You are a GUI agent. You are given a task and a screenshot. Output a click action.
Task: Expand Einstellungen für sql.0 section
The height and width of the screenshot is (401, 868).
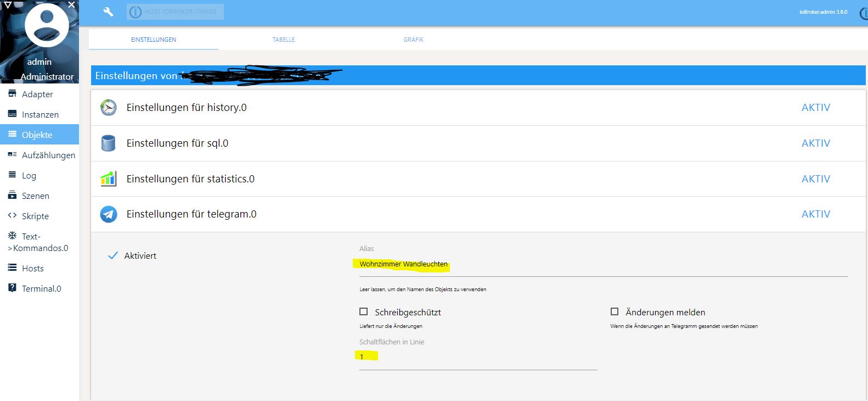478,143
